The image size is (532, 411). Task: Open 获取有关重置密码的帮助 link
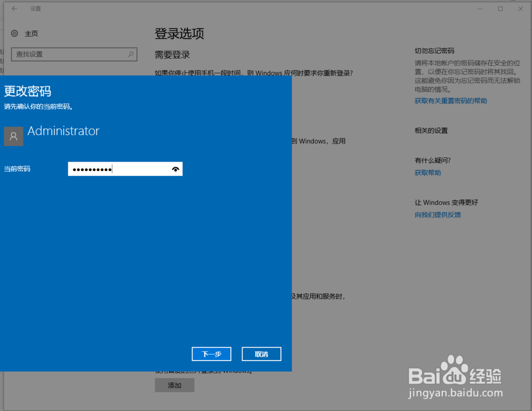[451, 100]
